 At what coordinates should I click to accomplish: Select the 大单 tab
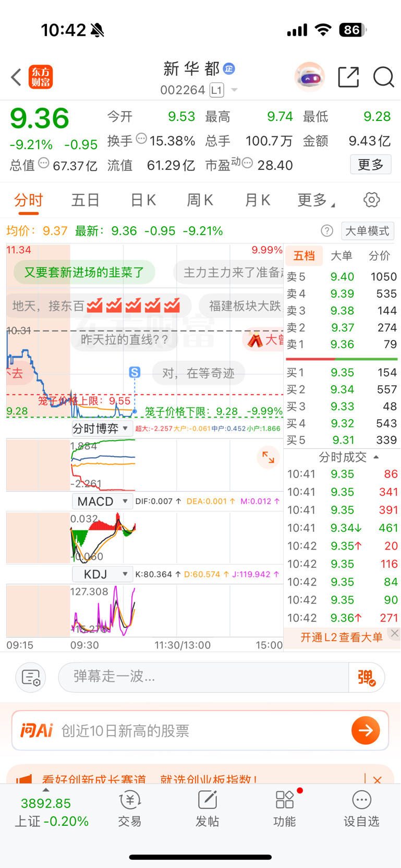[342, 255]
